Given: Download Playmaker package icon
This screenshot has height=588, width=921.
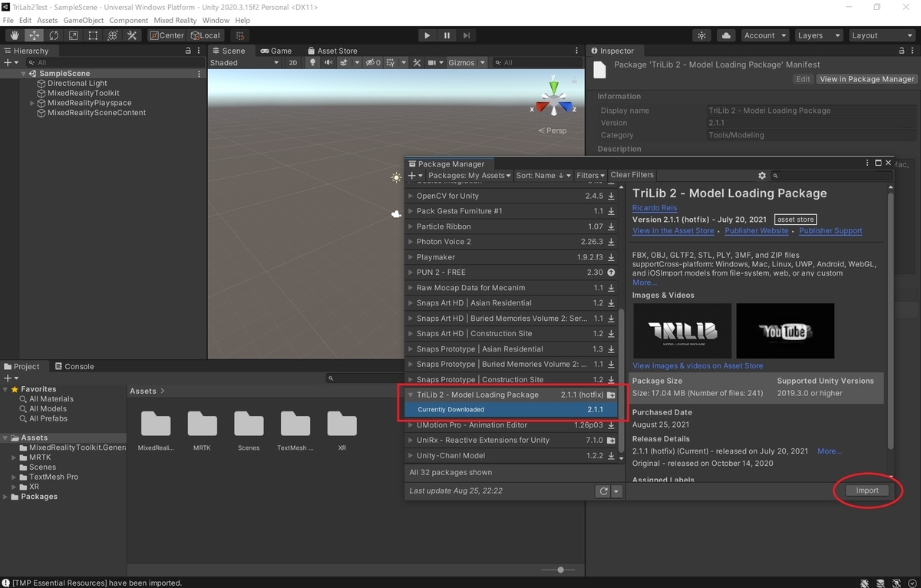Looking at the screenshot, I should [611, 257].
